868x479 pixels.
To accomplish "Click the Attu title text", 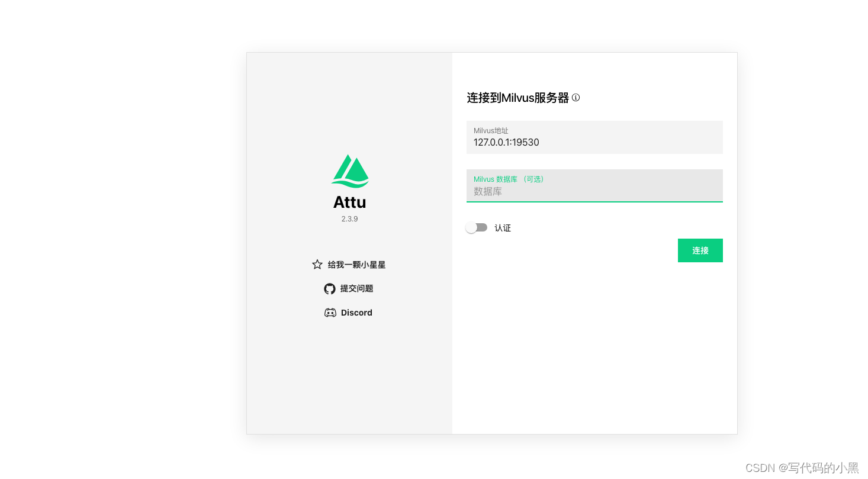I will tap(350, 202).
